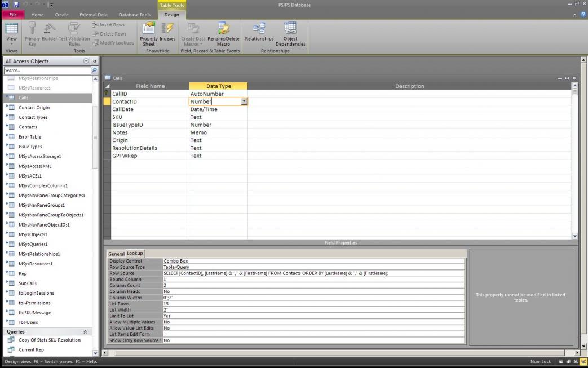Collapse navigation pane with double chevron
This screenshot has width=588, height=368.
coord(95,61)
